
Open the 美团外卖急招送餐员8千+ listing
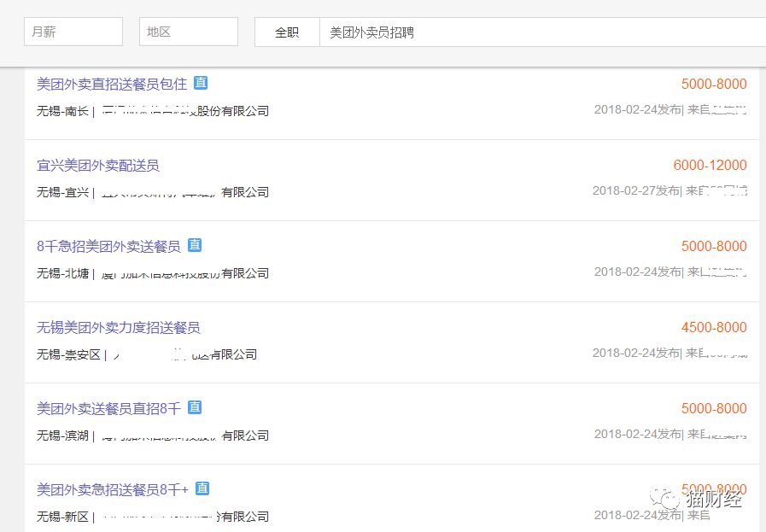pyautogui.click(x=113, y=488)
